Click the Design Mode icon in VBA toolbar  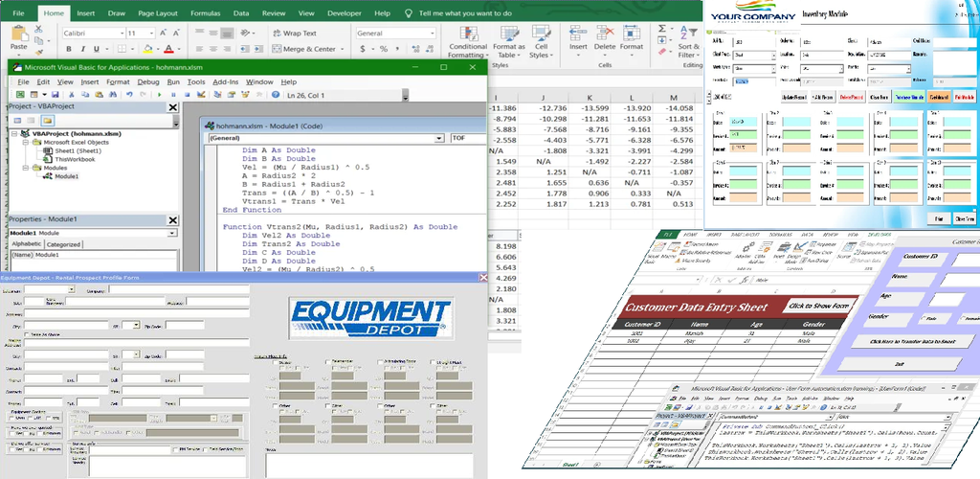pos(201,95)
